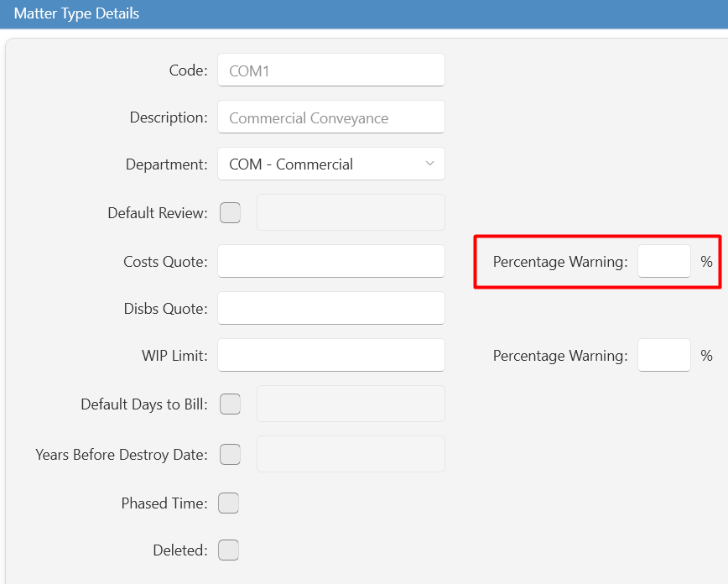Click the Years Before Destroy Date value box
The height and width of the screenshot is (584, 728).
(x=351, y=454)
